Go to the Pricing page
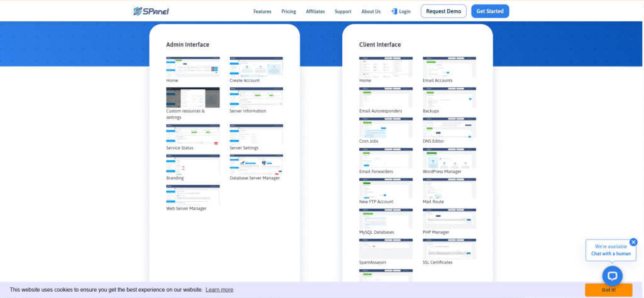The image size is (644, 298). [x=289, y=11]
